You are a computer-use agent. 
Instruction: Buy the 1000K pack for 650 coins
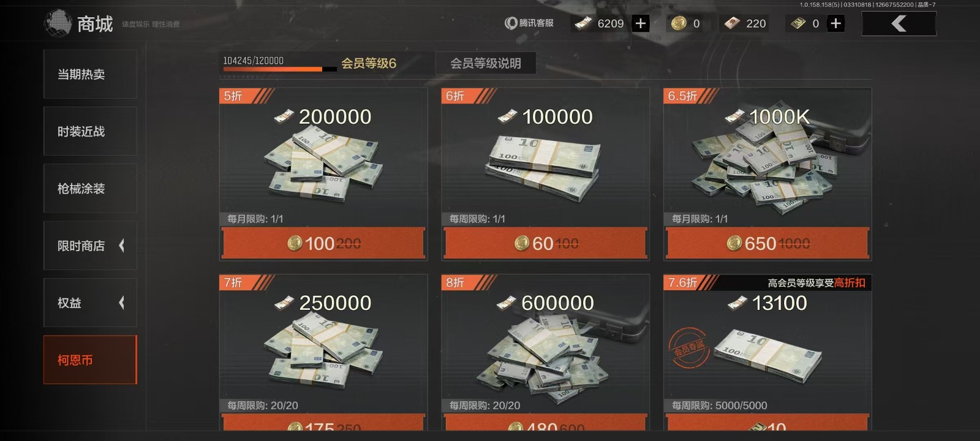point(767,243)
